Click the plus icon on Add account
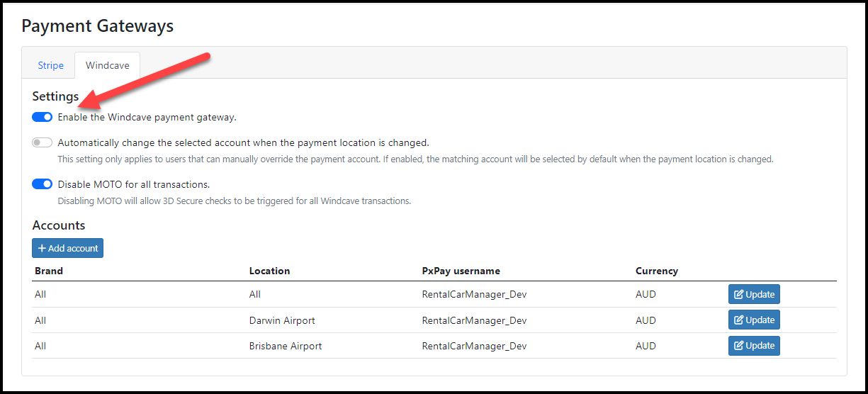 click(42, 248)
